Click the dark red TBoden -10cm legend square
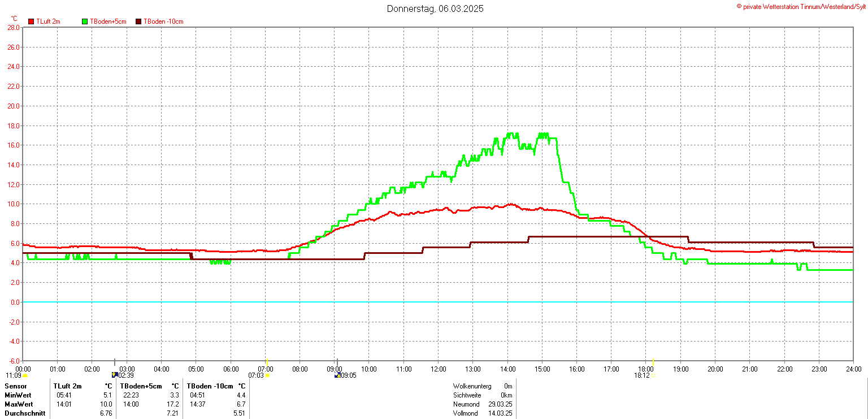The image size is (868, 419). pos(138,21)
